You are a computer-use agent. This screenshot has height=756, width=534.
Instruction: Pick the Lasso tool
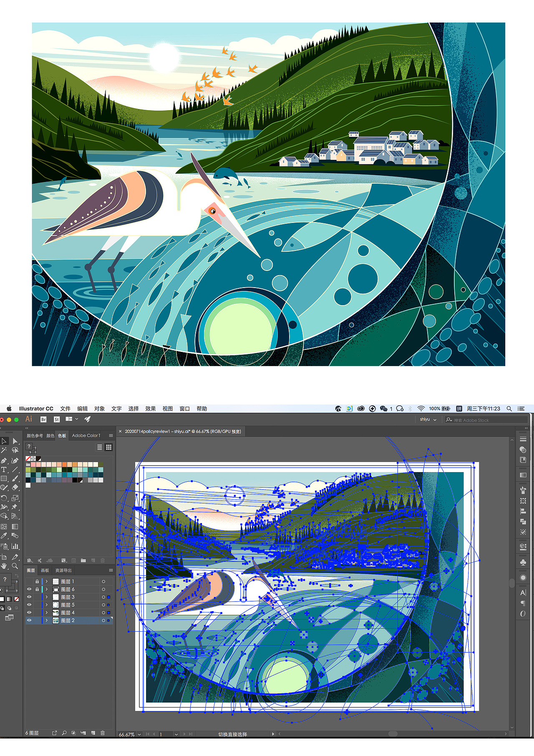click(x=15, y=450)
